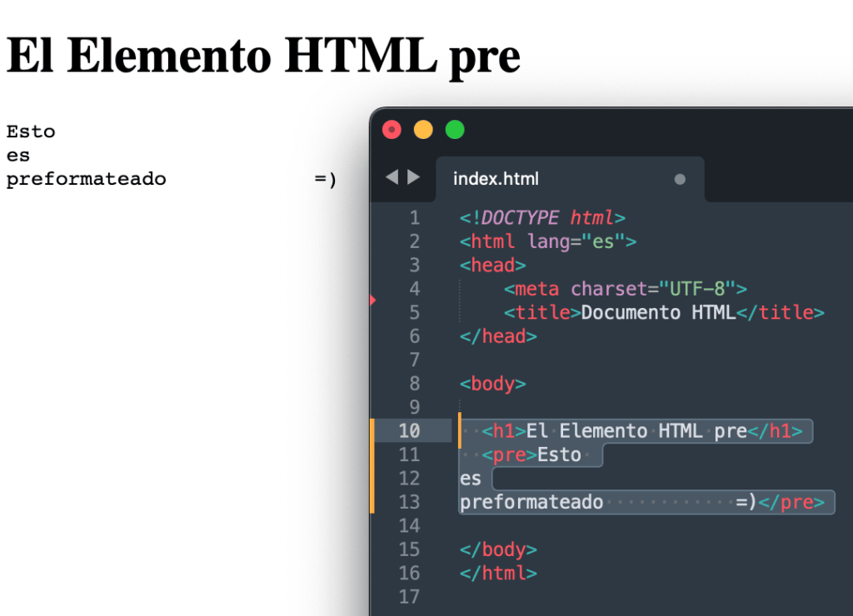
Task: Toggle the red breakpoint marker in the gutter
Action: pos(373,301)
